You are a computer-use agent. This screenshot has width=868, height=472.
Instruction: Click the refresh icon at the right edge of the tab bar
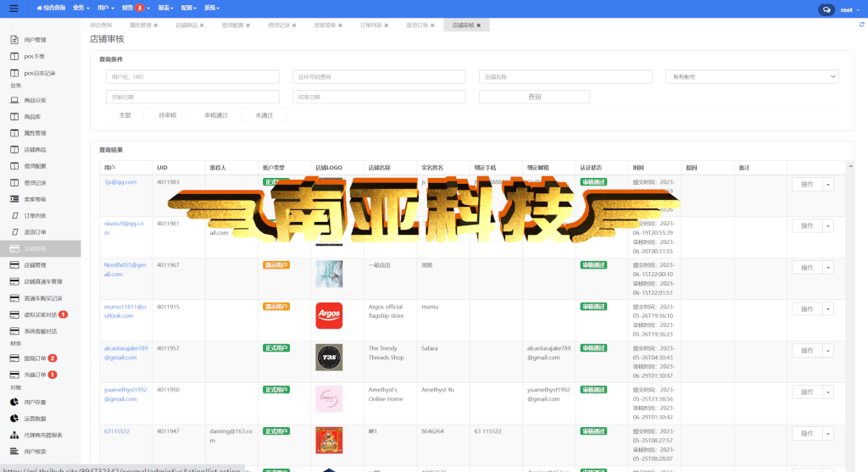[861, 25]
